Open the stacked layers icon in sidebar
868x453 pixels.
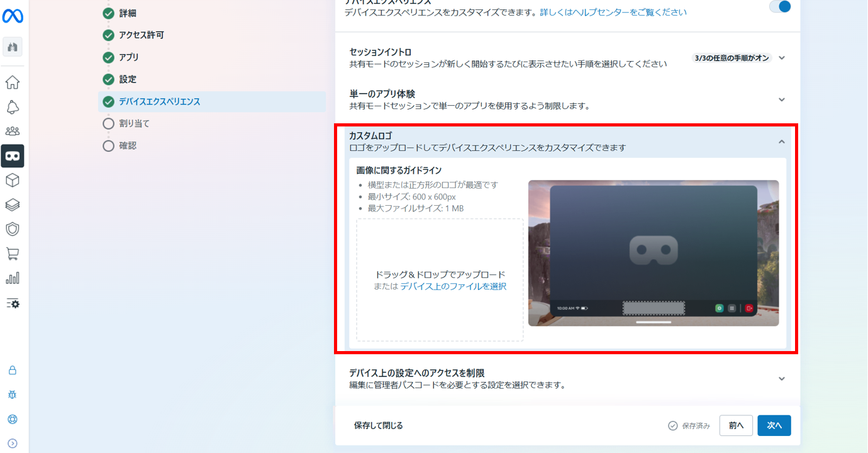click(13, 205)
